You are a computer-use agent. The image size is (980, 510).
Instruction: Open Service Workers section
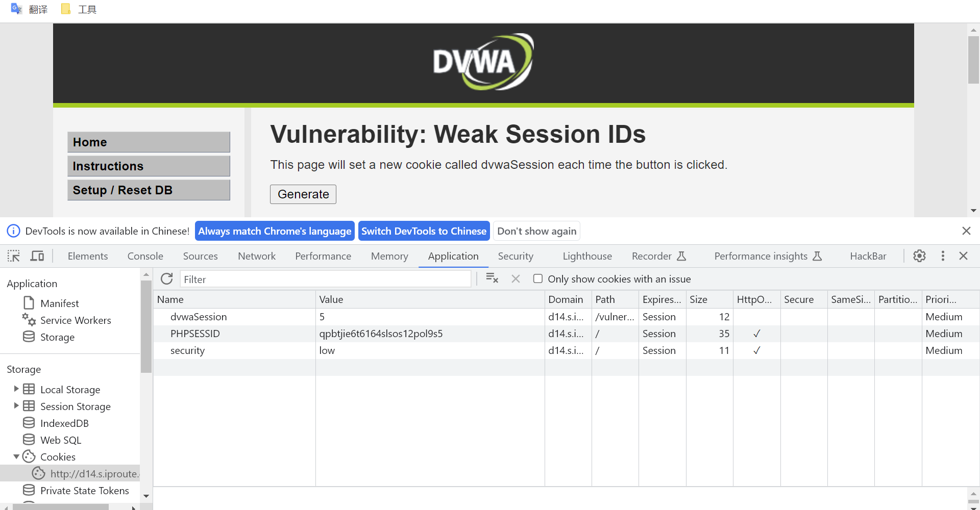tap(75, 320)
